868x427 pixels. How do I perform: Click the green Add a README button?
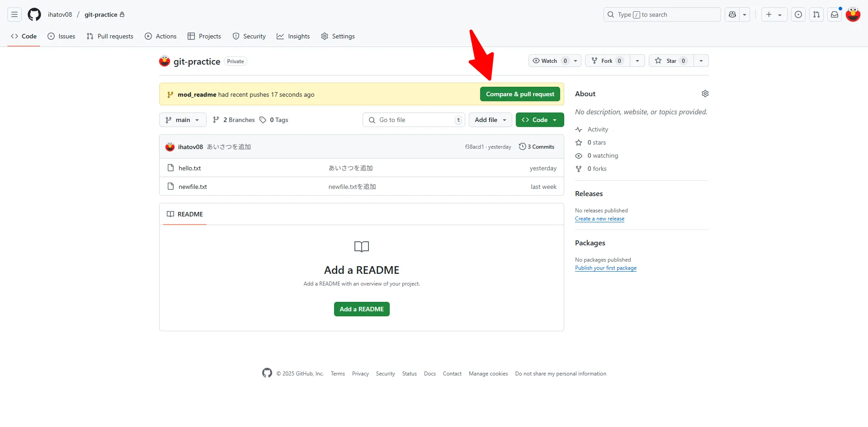pyautogui.click(x=362, y=309)
